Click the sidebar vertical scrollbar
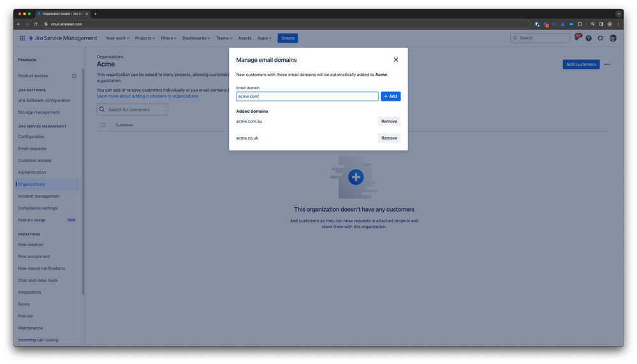The height and width of the screenshot is (364, 637). coord(83,182)
